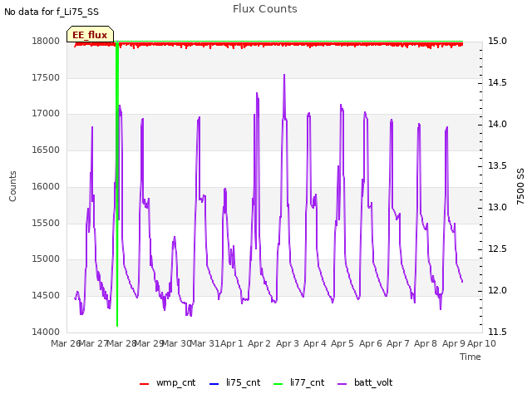Click the 15500 y-axis tick label

46,224
